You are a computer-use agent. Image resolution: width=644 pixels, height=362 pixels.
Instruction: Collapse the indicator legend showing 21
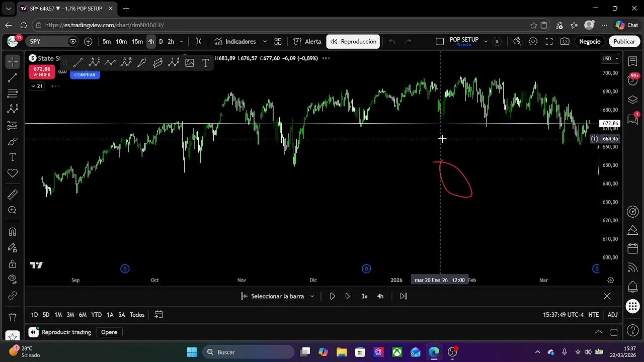pos(37,86)
